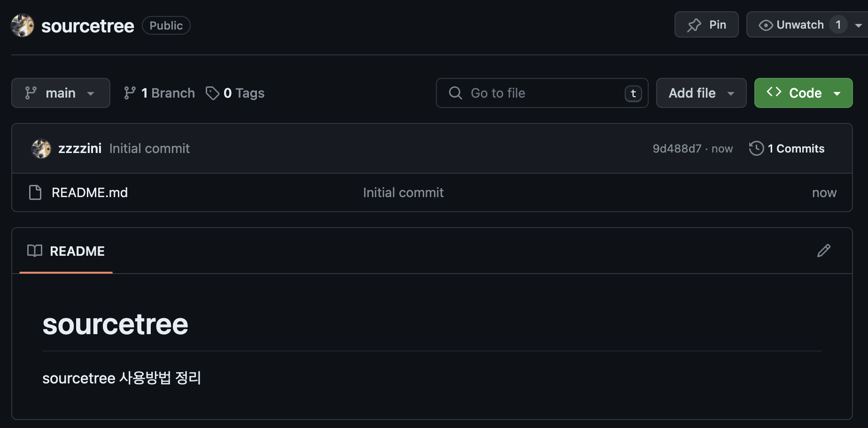Edit README with the pencil icon

(x=824, y=251)
